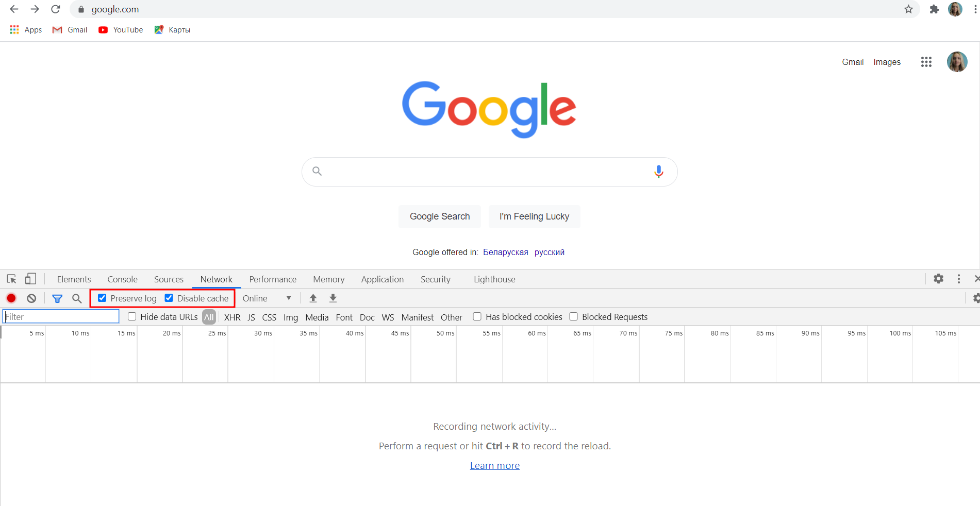The image size is (980, 506).
Task: Clear the network log
Action: (31, 298)
